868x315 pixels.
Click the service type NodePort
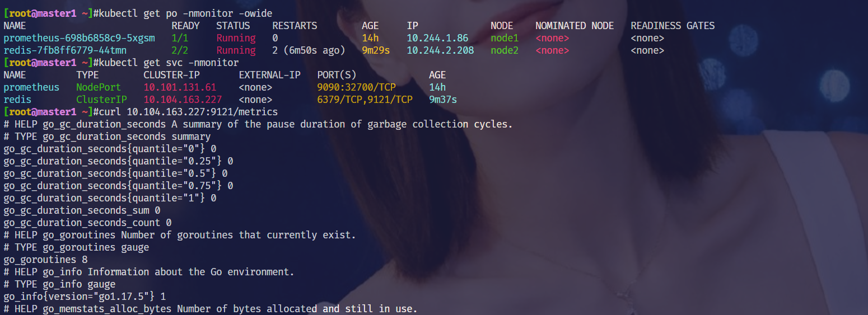click(99, 87)
